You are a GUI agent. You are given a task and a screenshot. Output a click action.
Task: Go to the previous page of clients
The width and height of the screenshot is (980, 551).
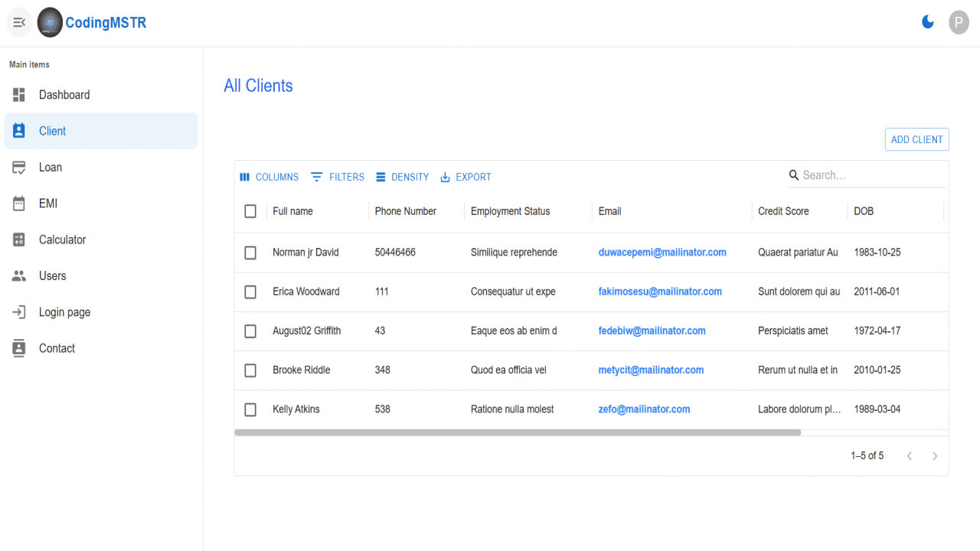click(x=910, y=456)
